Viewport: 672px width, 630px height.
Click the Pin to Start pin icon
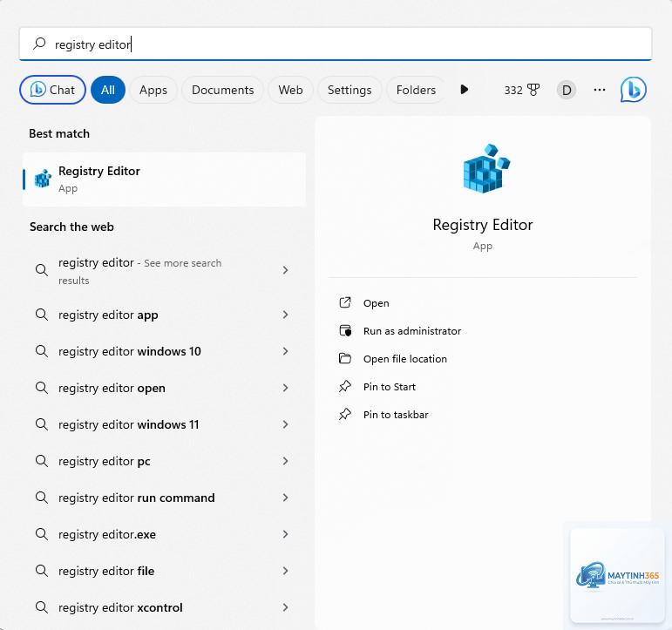345,387
